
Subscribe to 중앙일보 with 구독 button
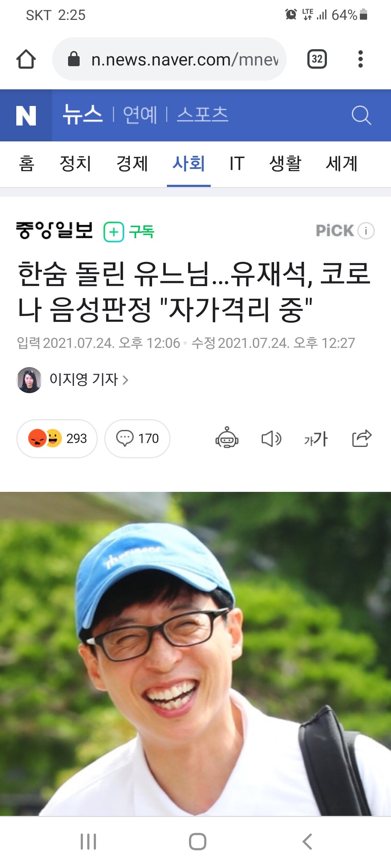129,232
